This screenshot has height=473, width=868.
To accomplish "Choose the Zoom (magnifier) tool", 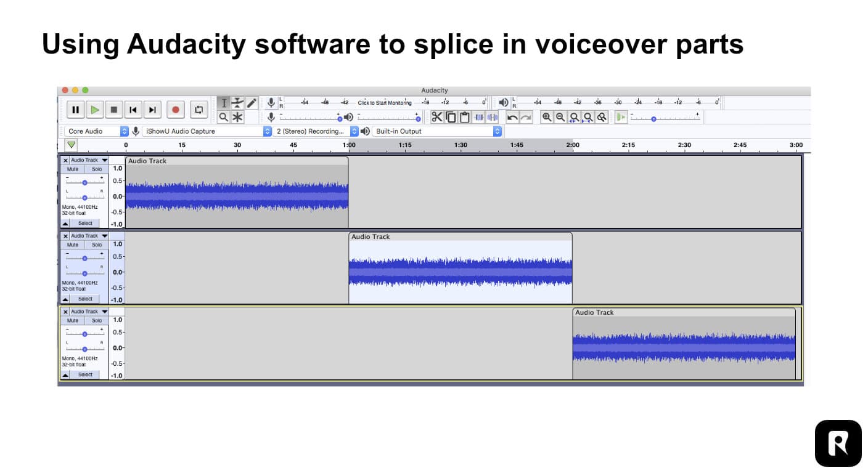I will [x=224, y=117].
